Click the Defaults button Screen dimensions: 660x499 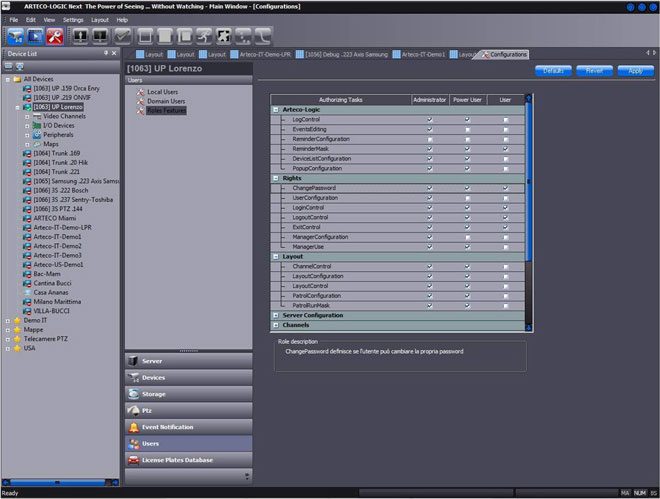[x=553, y=71]
